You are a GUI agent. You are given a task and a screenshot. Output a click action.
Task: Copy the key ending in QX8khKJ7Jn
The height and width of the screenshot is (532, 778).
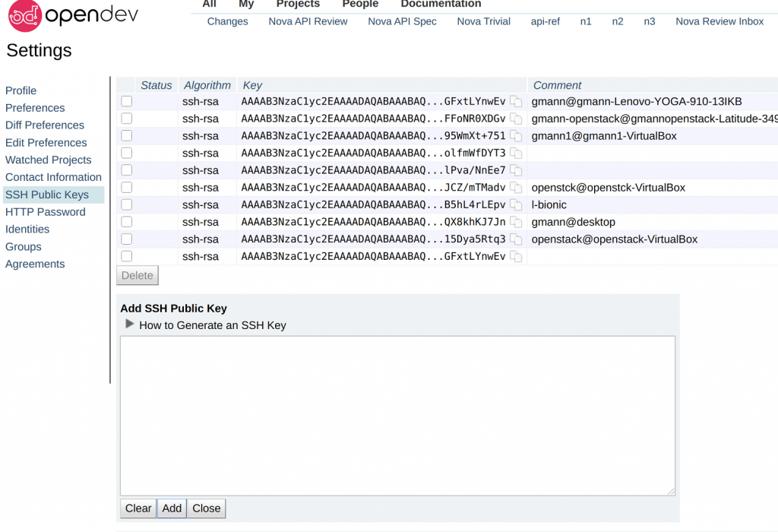click(516, 222)
